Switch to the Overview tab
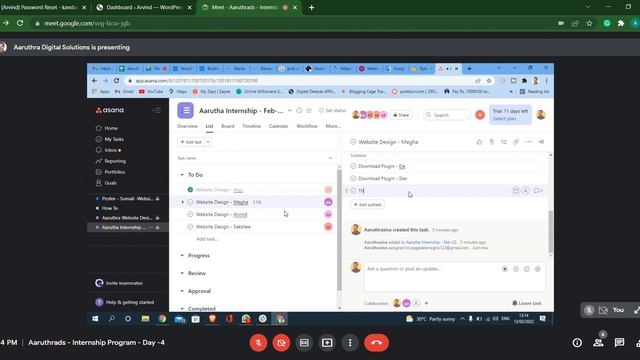This screenshot has width=640, height=360. point(187,126)
